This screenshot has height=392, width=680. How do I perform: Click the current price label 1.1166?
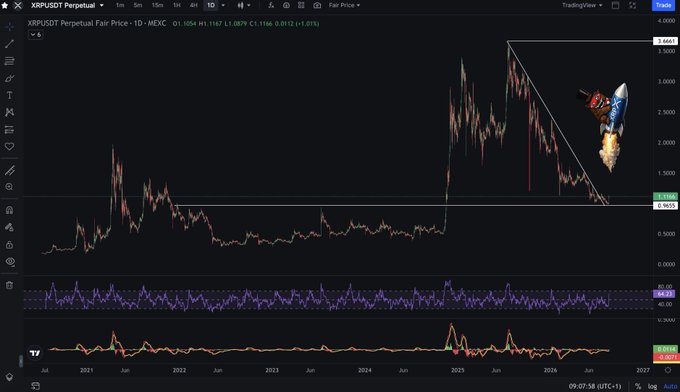pyautogui.click(x=665, y=196)
